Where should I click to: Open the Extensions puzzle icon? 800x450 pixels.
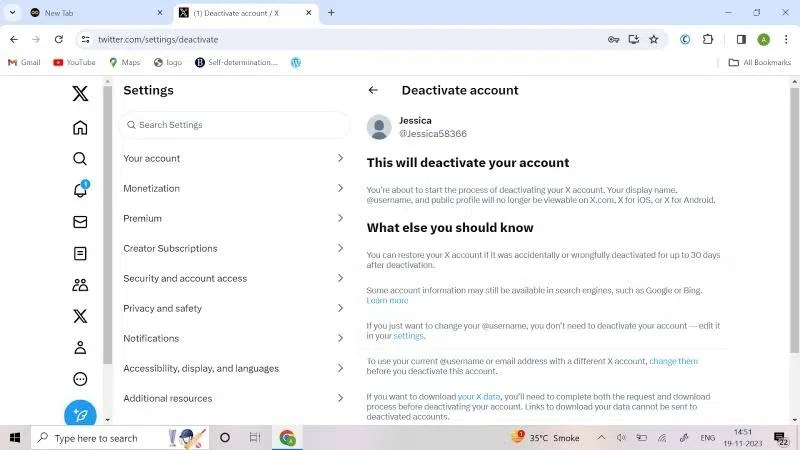pyautogui.click(x=708, y=39)
